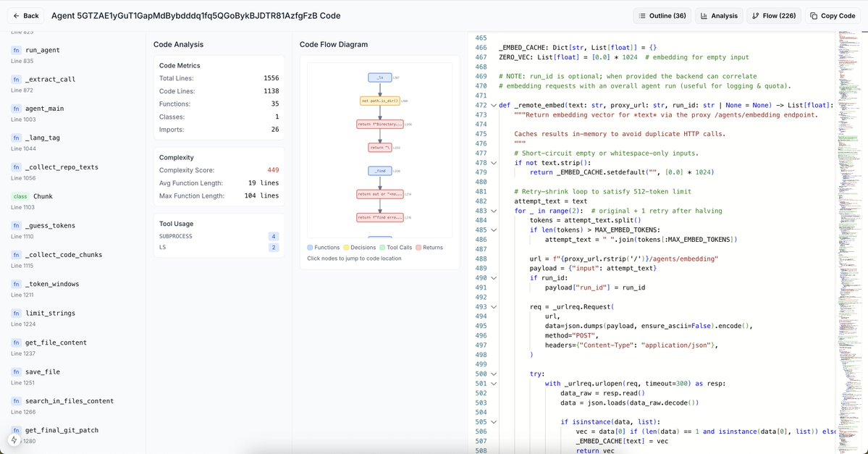
Task: Collapse the Request call at line 493
Action: (494, 307)
